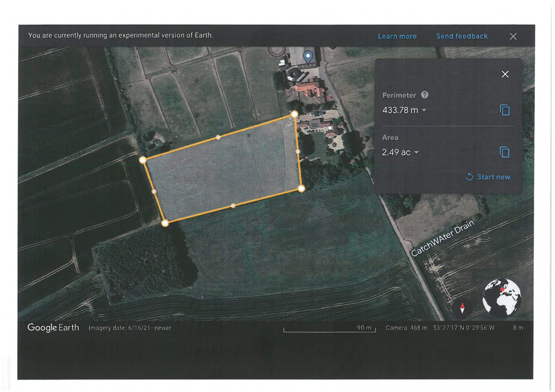The width and height of the screenshot is (555, 392).
Task: Click the 8 m elevation readout
Action: click(x=518, y=328)
